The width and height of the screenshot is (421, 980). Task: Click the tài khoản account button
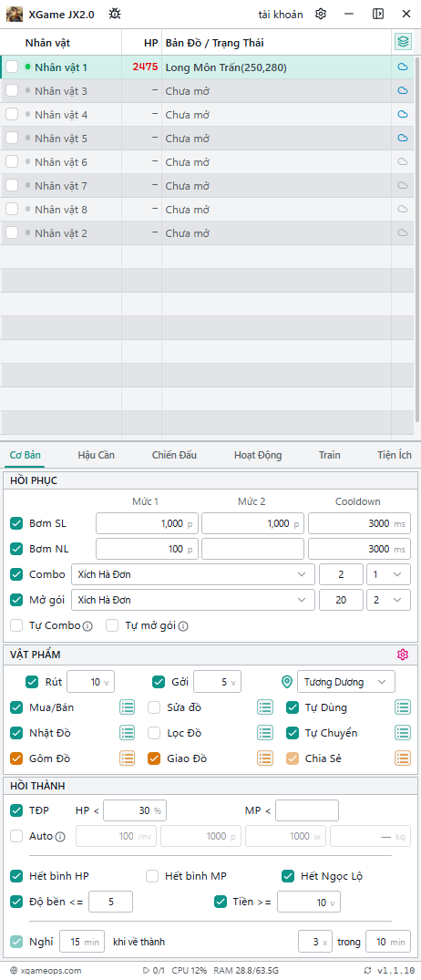pyautogui.click(x=281, y=14)
